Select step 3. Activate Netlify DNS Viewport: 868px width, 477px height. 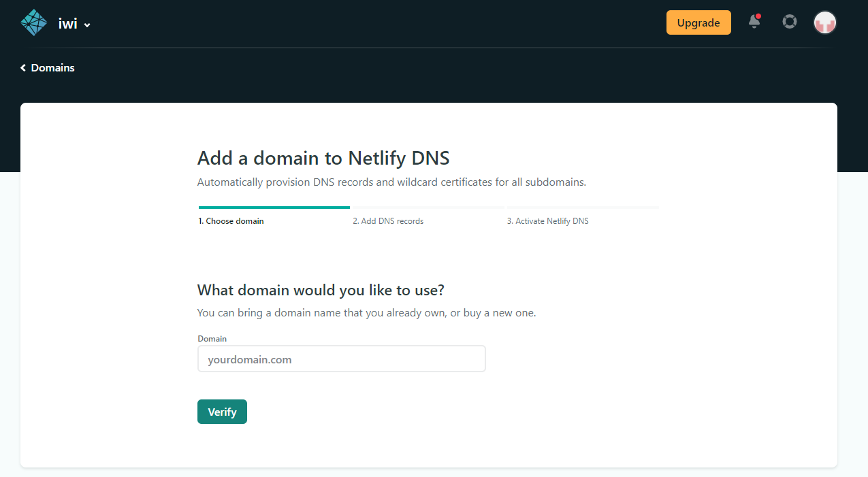tap(548, 221)
